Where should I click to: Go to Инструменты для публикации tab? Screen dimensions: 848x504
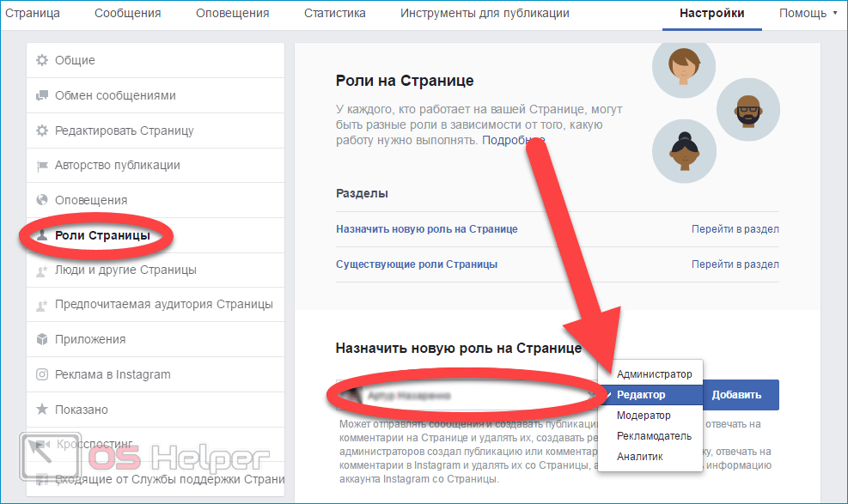pos(485,13)
